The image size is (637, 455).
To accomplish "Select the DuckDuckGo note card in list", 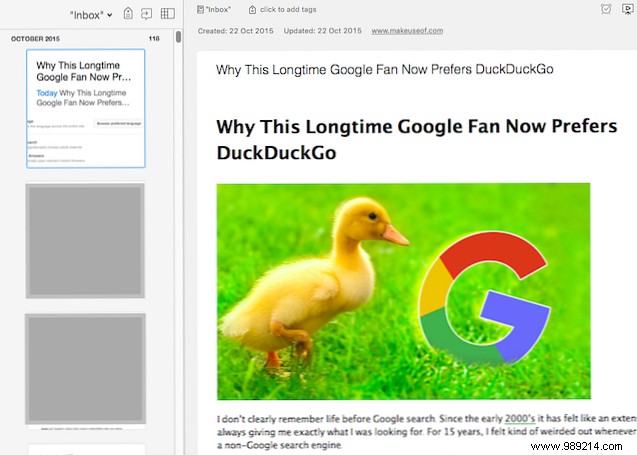I will tap(85, 108).
